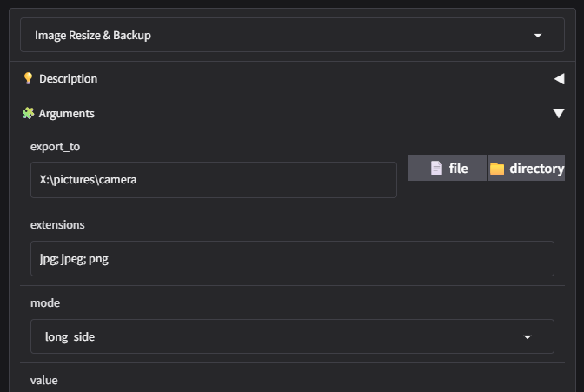Click the puzzle piece icon beside Arguments
The height and width of the screenshot is (392, 584).
[28, 113]
